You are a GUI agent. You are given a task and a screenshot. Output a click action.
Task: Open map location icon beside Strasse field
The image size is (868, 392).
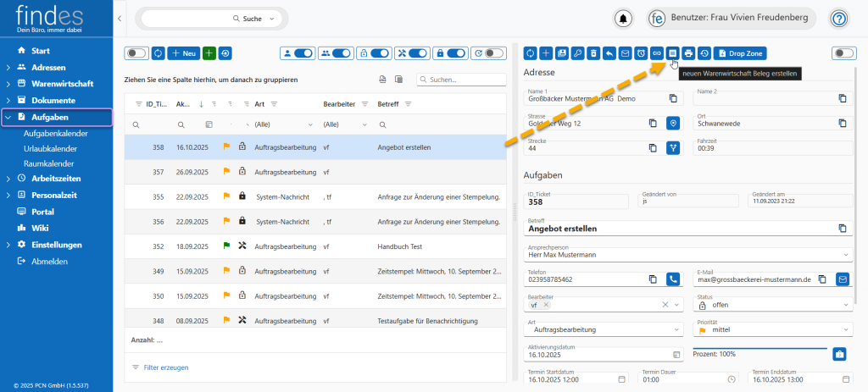(x=673, y=123)
